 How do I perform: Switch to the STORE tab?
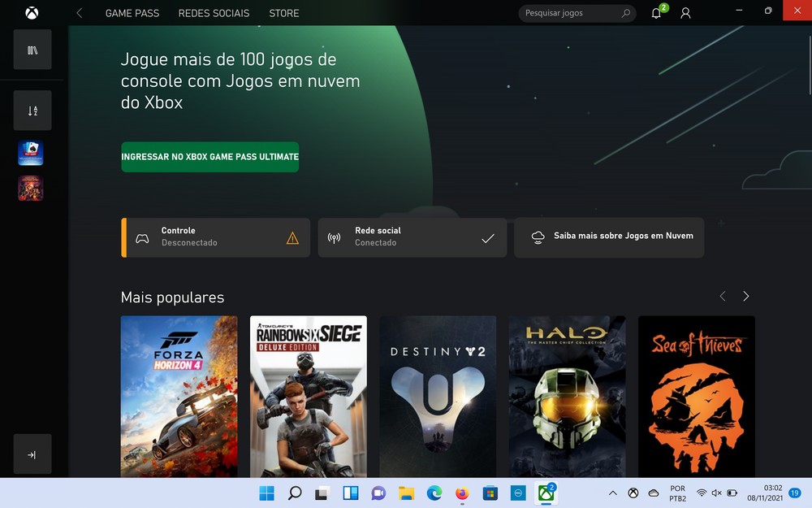click(283, 13)
